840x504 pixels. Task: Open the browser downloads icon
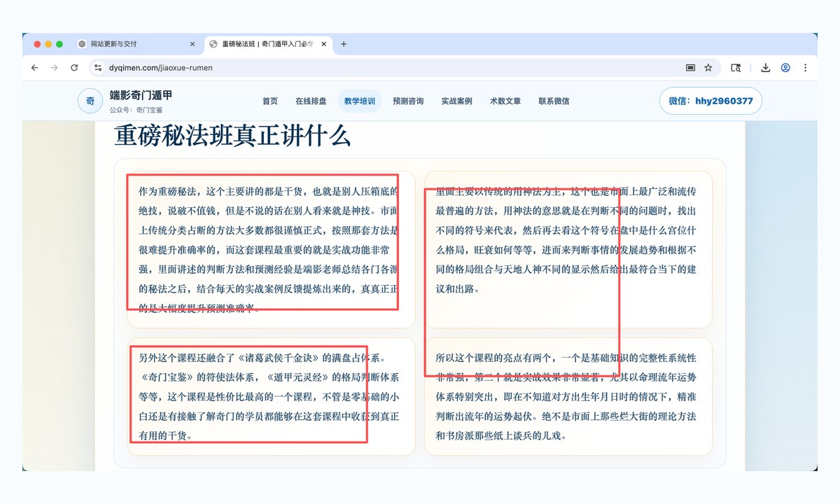pos(766,68)
